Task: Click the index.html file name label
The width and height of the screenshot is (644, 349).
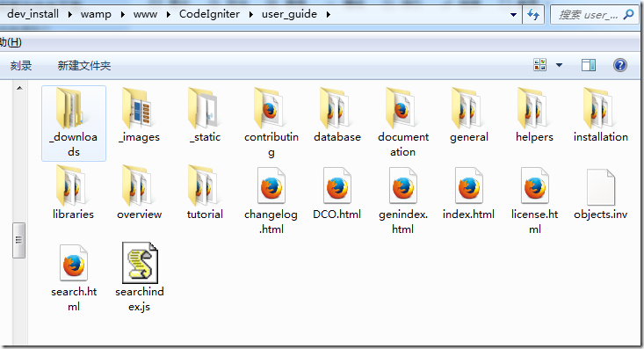Action: click(468, 214)
